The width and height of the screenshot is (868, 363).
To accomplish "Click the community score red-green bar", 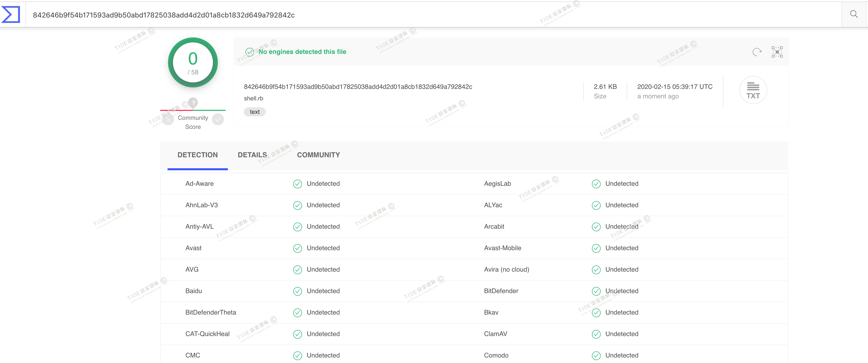I will 193,110.
